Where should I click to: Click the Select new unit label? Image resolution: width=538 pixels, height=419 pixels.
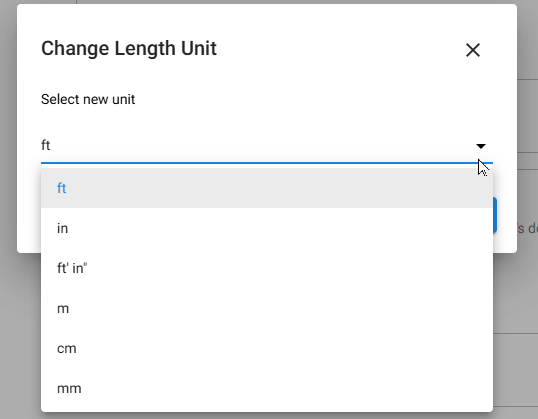click(88, 100)
